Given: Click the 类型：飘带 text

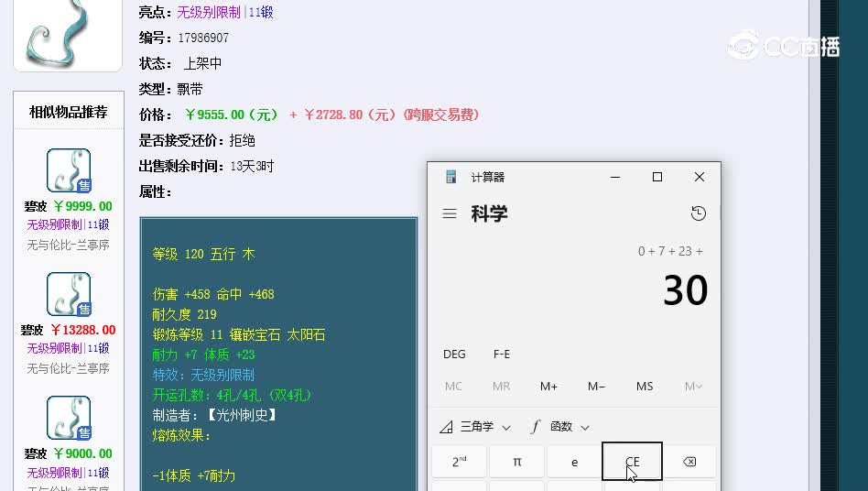Looking at the screenshot, I should pyautogui.click(x=170, y=89).
